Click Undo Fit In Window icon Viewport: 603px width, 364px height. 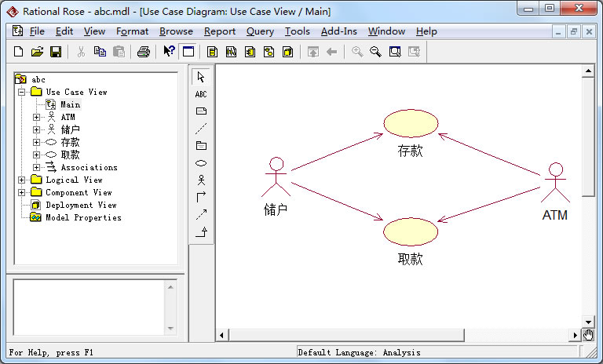click(x=414, y=52)
